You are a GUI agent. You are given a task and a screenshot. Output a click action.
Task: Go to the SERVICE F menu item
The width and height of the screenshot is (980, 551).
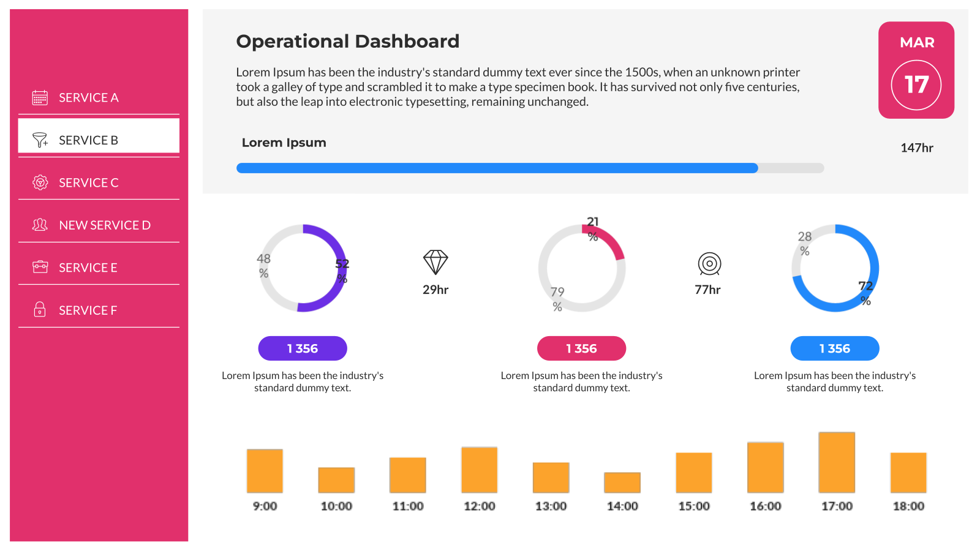point(88,310)
